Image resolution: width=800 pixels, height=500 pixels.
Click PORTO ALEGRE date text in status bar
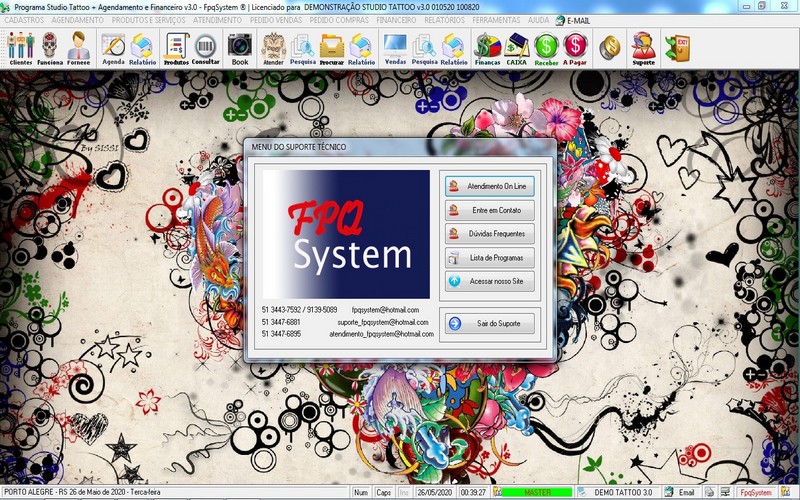83,492
